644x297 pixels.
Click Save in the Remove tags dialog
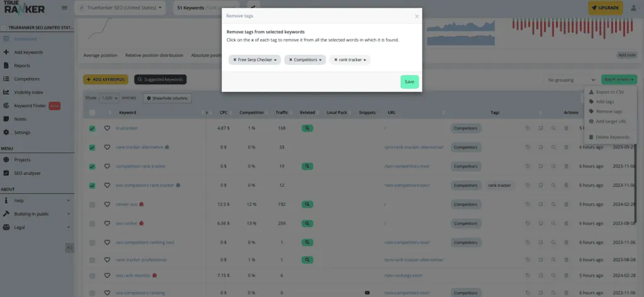409,82
